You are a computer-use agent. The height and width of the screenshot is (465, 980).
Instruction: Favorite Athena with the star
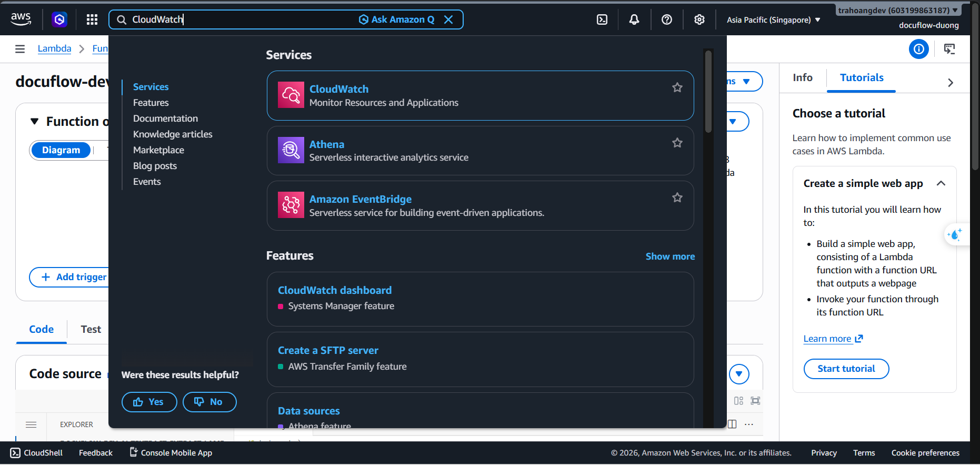coord(677,143)
